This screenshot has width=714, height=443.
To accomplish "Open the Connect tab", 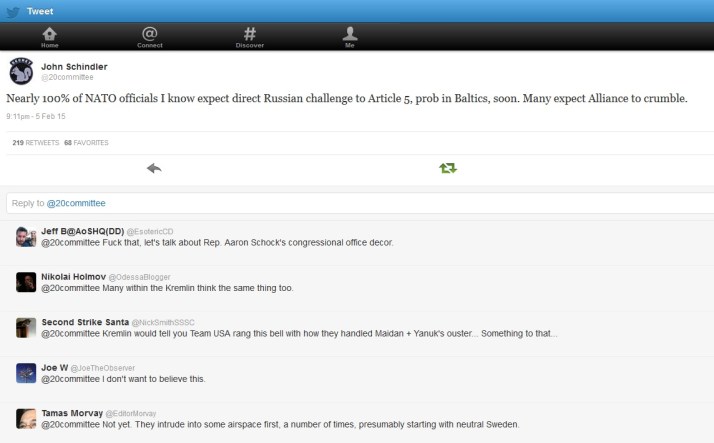I will [150, 37].
